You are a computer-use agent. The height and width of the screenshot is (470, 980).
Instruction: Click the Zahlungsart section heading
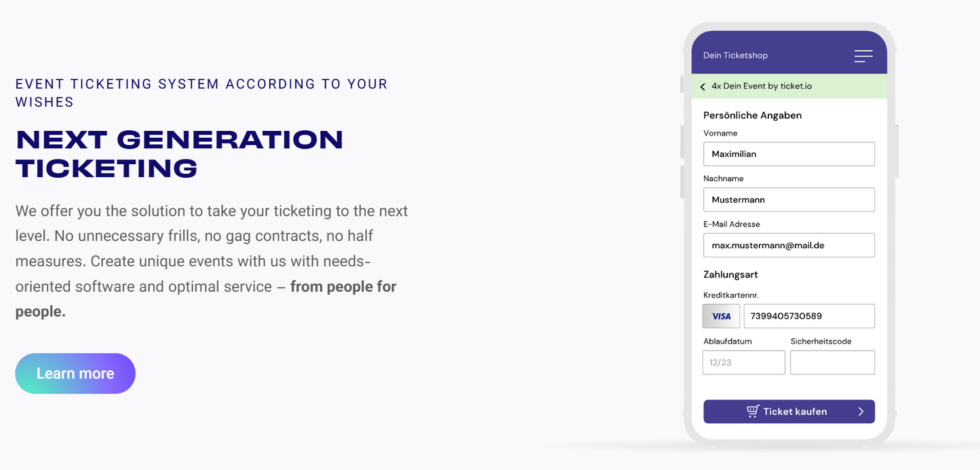click(x=730, y=275)
